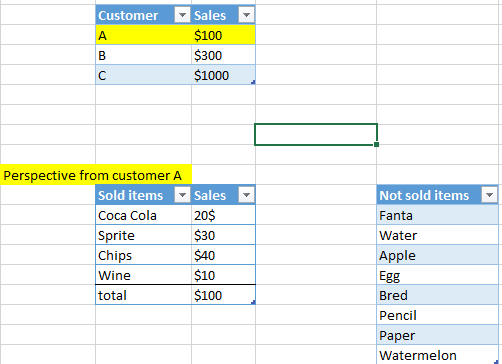
Task: Select the Chips sales $40 cell
Action: coord(224,255)
